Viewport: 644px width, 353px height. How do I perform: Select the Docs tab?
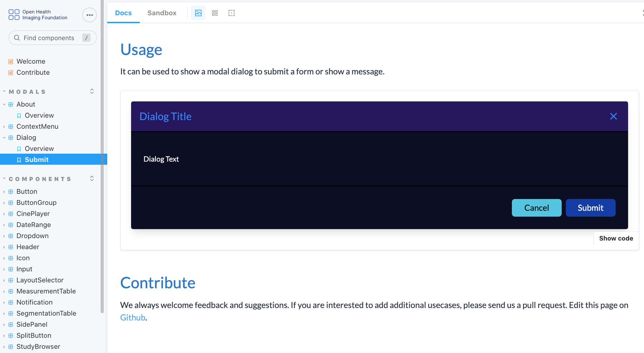tap(123, 12)
